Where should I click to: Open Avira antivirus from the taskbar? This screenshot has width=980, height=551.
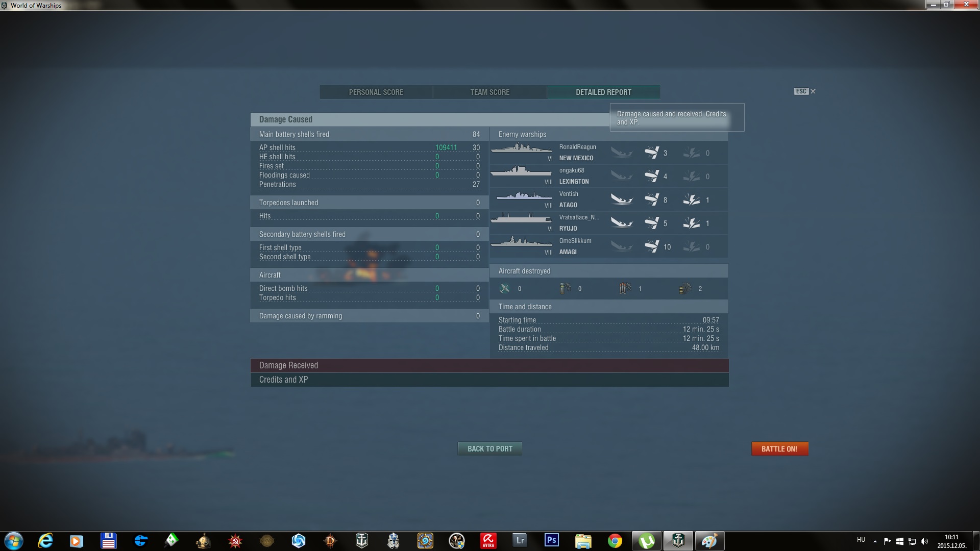click(488, 540)
